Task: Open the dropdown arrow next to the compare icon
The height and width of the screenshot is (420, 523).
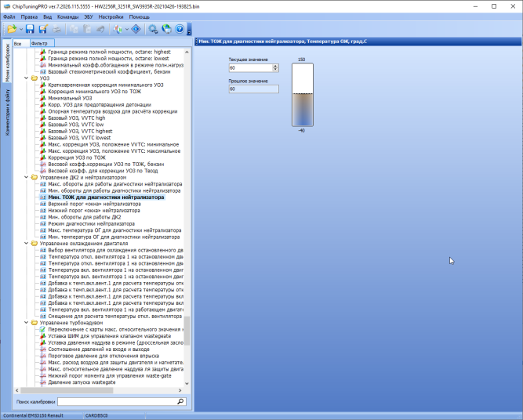Action: tap(127, 29)
